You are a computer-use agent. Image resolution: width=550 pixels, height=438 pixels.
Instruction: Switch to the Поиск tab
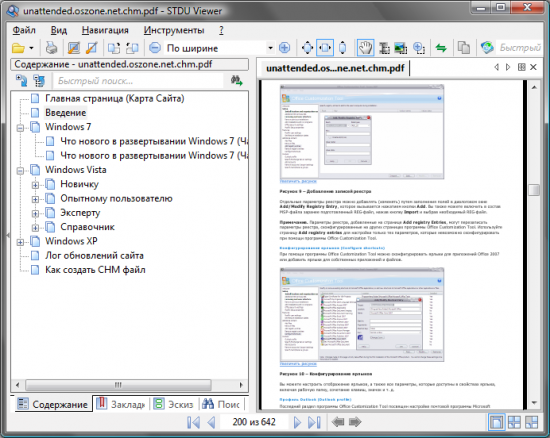click(x=222, y=404)
